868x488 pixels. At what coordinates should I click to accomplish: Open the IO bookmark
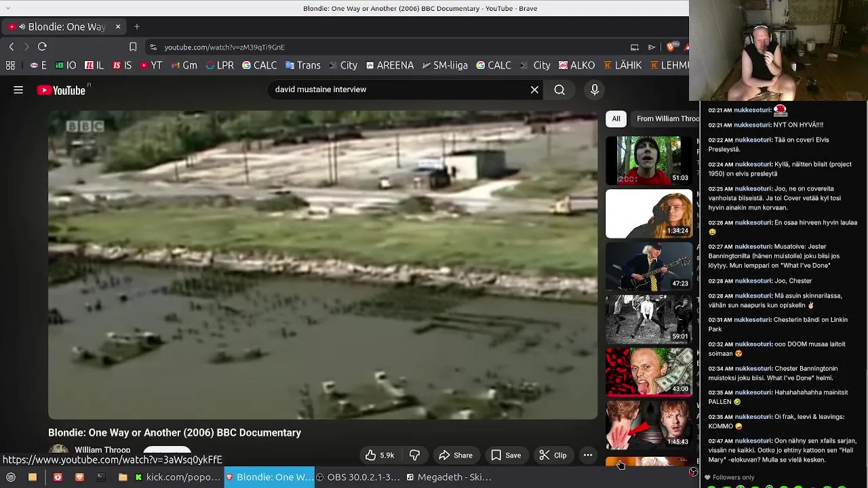(x=66, y=65)
